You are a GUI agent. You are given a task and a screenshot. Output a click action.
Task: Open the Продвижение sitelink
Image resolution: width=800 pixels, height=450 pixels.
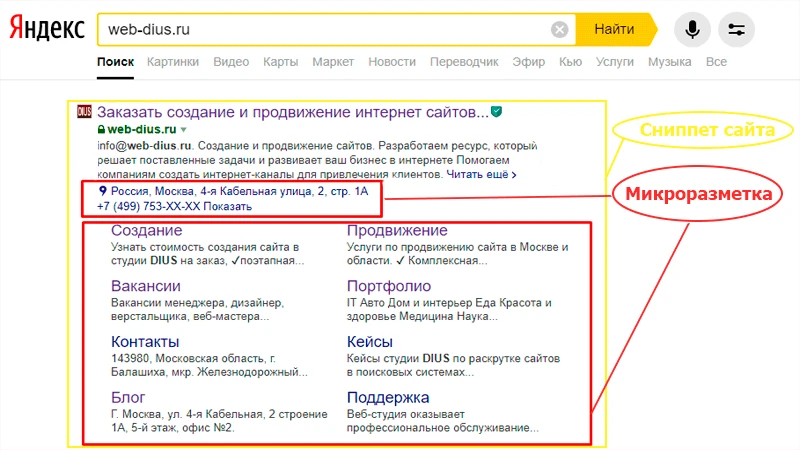[397, 231]
